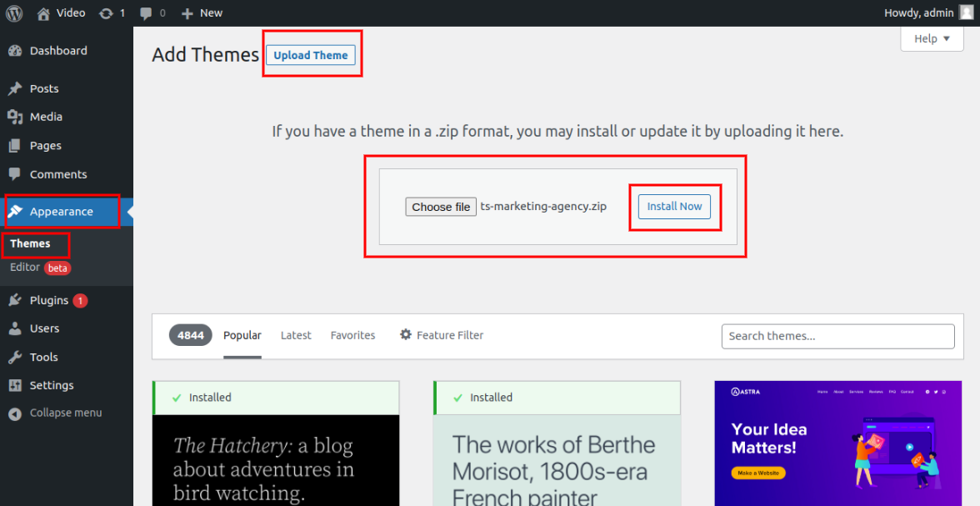Screen dimensions: 980x506
Task: Open Dashboard from the sidebar
Action: click(57, 51)
